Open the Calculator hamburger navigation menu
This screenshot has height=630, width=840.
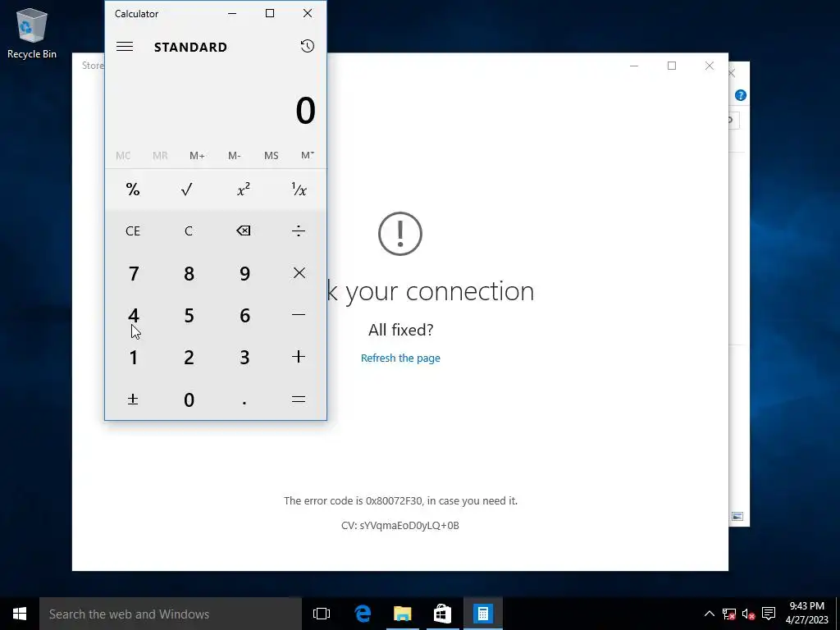point(125,47)
